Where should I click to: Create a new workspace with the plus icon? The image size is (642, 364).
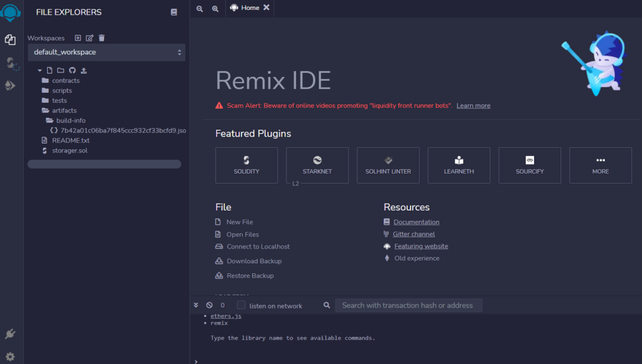point(77,38)
